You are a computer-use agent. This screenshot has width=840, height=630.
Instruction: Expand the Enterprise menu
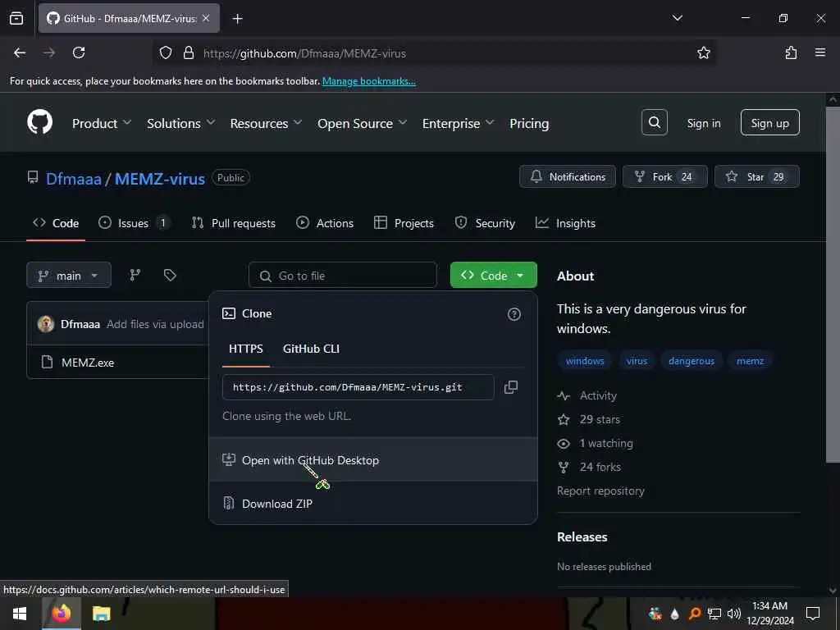pos(458,123)
